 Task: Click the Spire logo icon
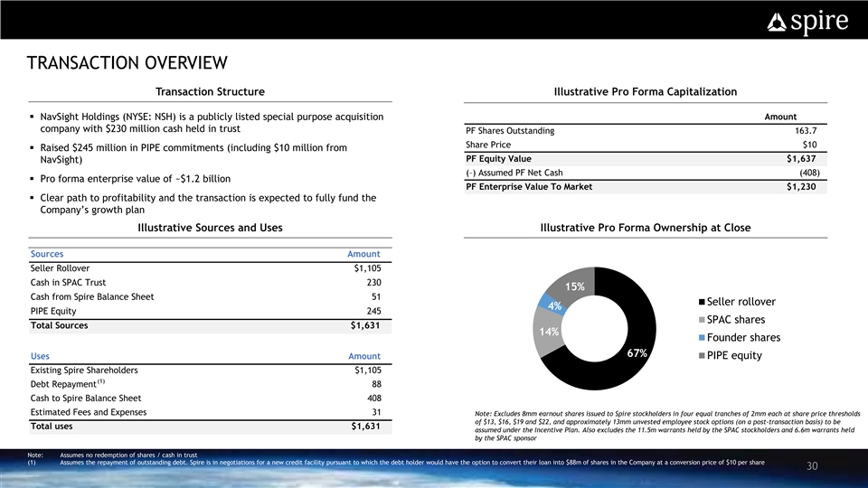click(777, 23)
